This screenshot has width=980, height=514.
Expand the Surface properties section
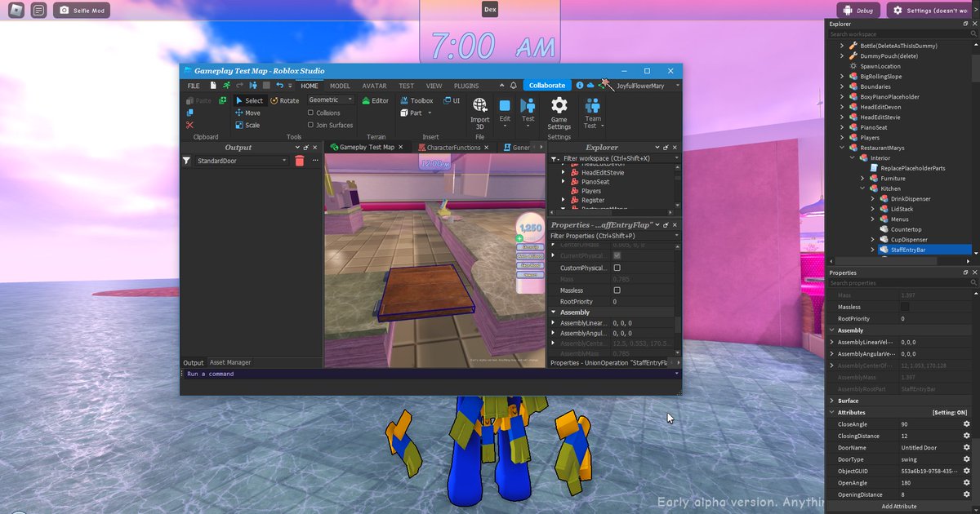coord(832,401)
